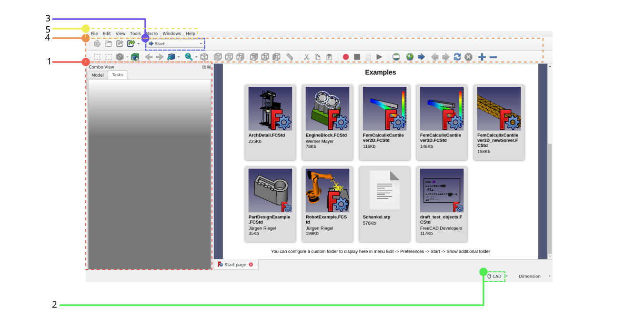Click the Zoom out minus icon

pos(493,57)
